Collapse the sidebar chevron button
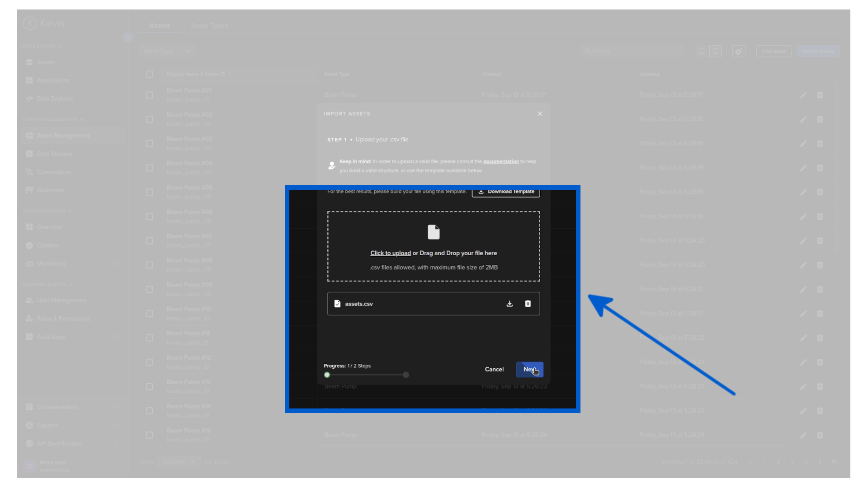Screen dimensions: 868x488 click(128, 38)
